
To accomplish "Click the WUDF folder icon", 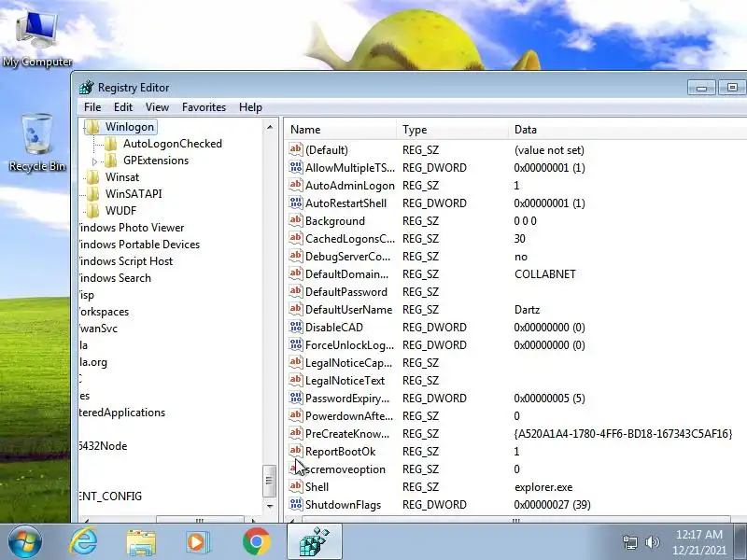I will point(92,211).
